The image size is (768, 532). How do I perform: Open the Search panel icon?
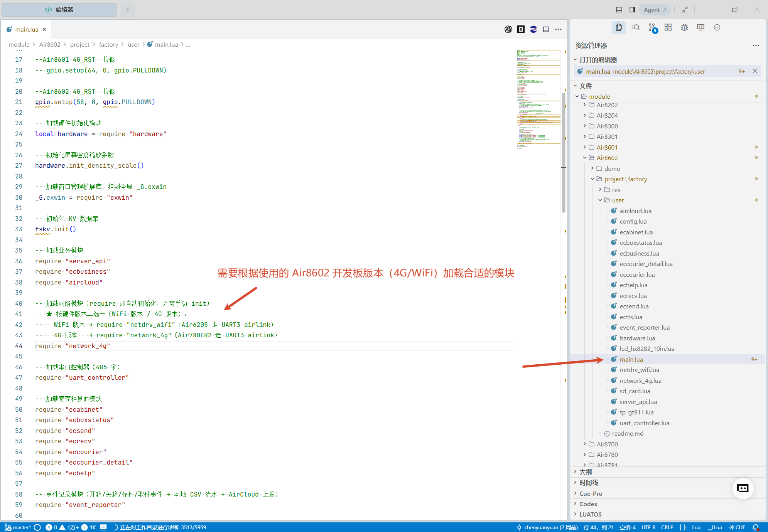635,27
